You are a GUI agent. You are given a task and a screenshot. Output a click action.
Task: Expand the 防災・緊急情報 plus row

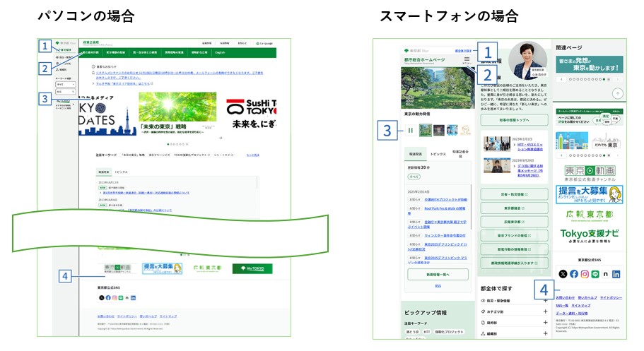pos(514,301)
